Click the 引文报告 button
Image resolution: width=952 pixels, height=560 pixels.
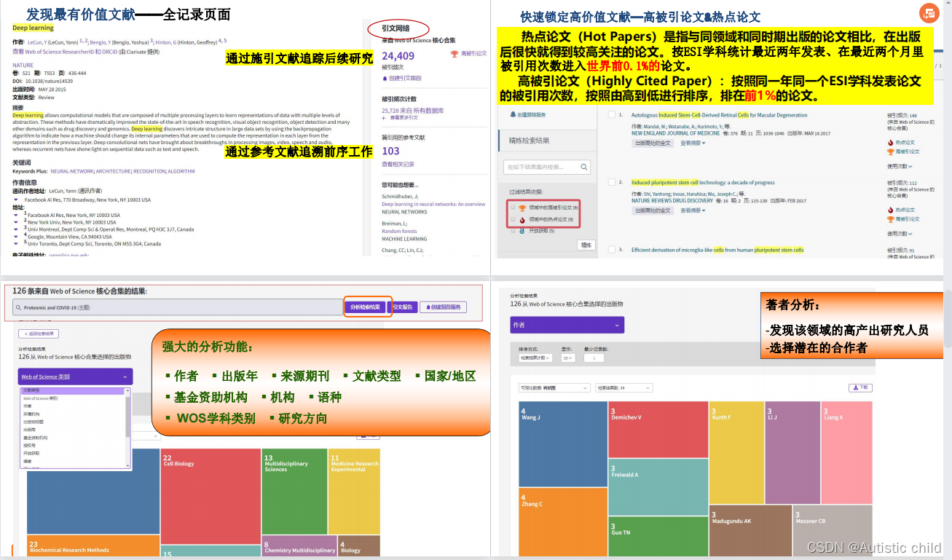pos(402,307)
